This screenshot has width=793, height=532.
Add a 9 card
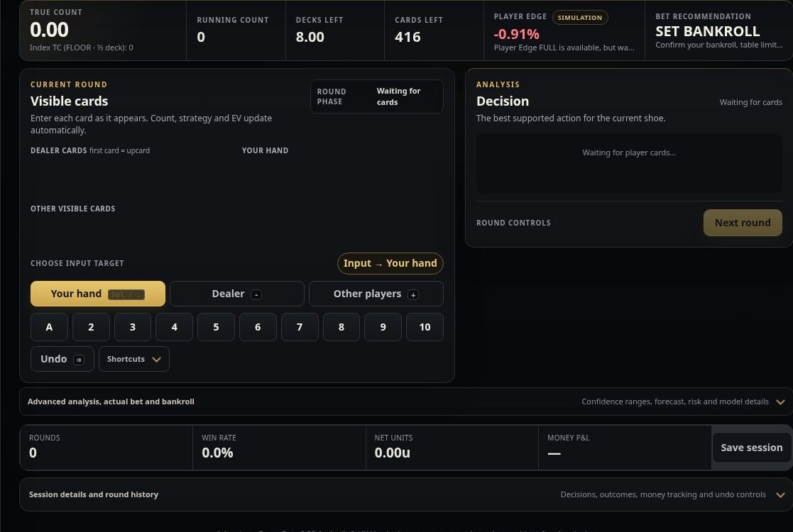pos(383,327)
